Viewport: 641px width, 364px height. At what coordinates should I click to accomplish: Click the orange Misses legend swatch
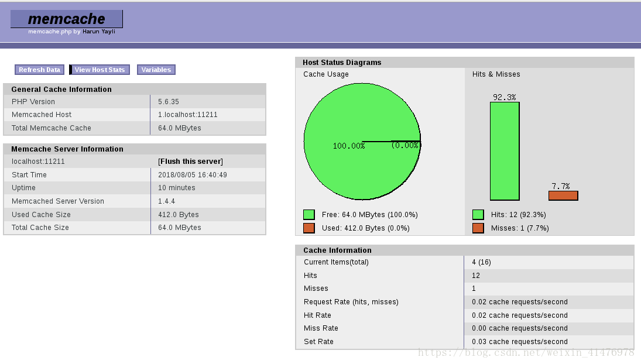tap(478, 228)
